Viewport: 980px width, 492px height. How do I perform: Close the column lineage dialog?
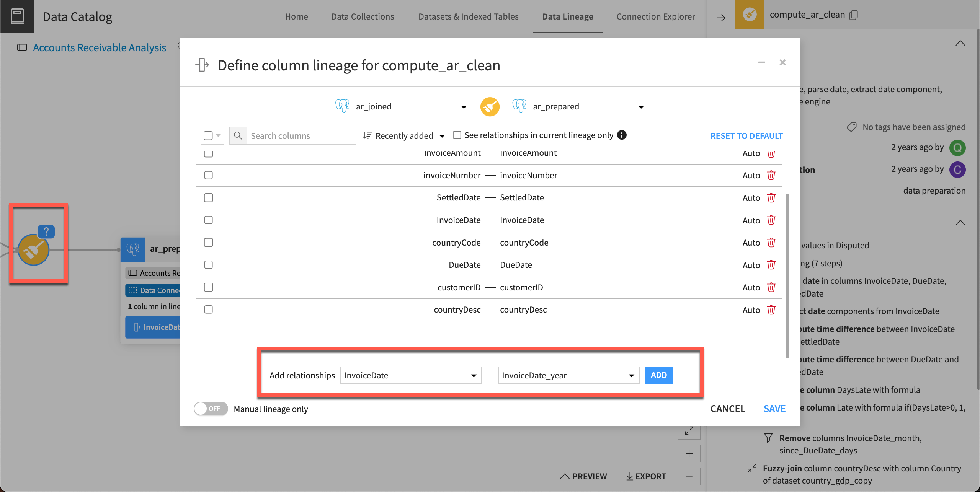pyautogui.click(x=782, y=62)
